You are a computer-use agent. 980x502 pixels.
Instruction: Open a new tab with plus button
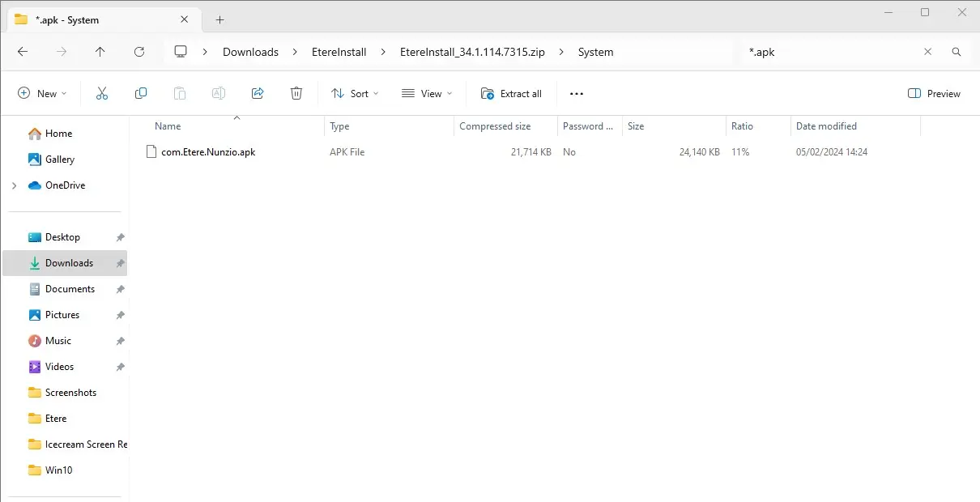[x=219, y=20]
